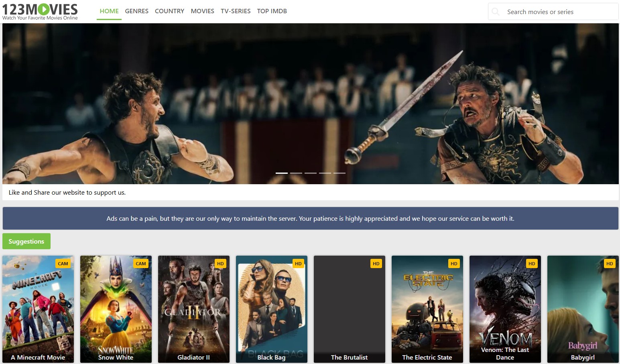Image resolution: width=620 pixels, height=364 pixels.
Task: Click HD badge on The Electric State
Action: pyautogui.click(x=454, y=264)
